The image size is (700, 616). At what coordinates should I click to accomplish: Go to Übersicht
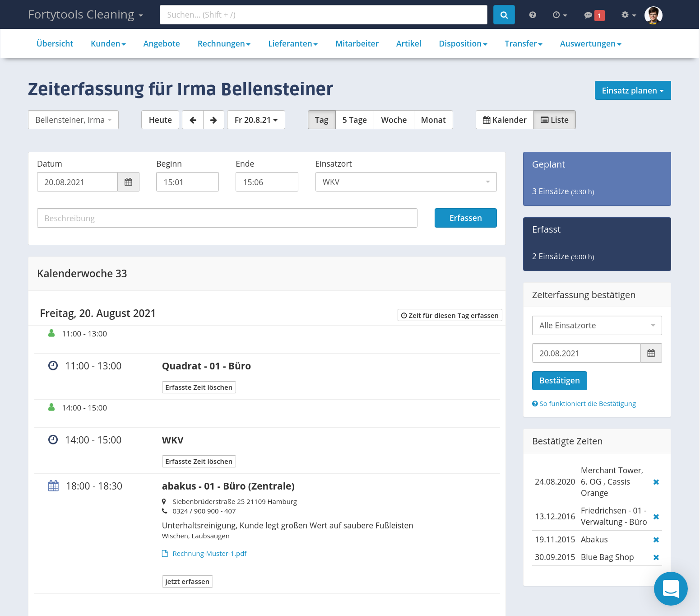tap(55, 44)
